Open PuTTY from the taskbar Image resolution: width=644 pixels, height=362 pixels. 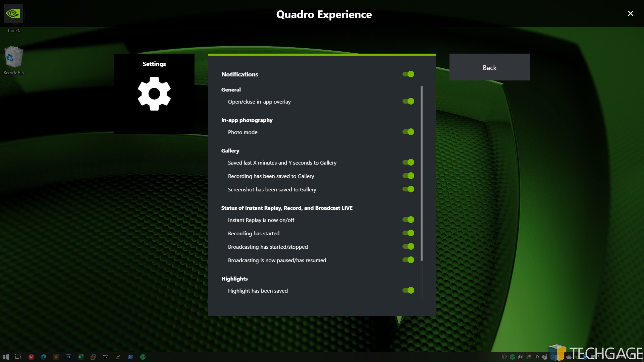point(118,357)
